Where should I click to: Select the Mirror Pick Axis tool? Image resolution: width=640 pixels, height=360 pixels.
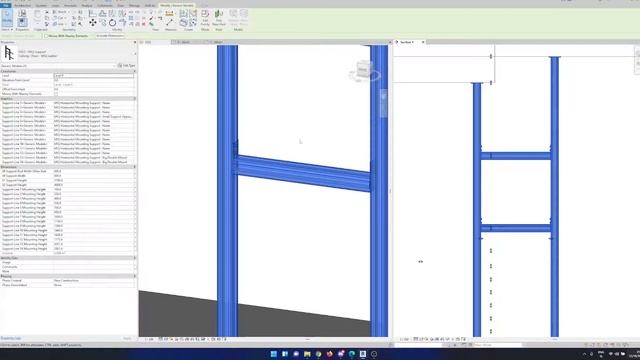pos(112,13)
